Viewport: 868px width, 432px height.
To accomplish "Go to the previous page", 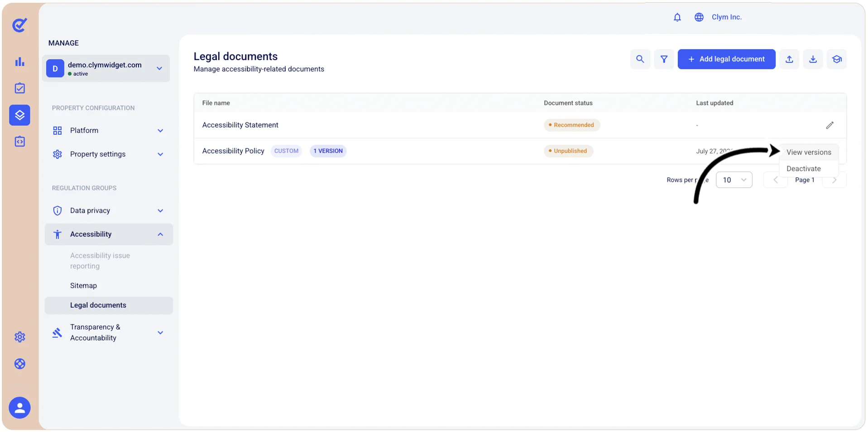I will coord(775,180).
